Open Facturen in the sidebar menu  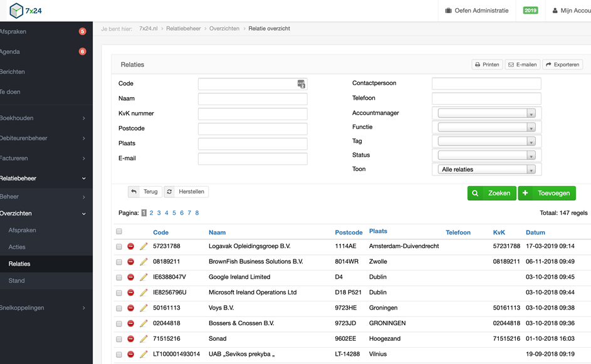click(x=43, y=158)
